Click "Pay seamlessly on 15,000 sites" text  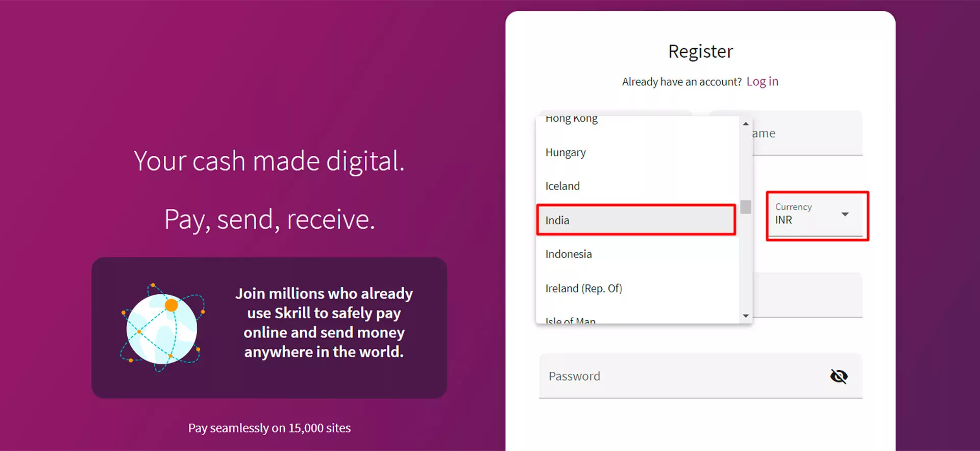coord(269,428)
